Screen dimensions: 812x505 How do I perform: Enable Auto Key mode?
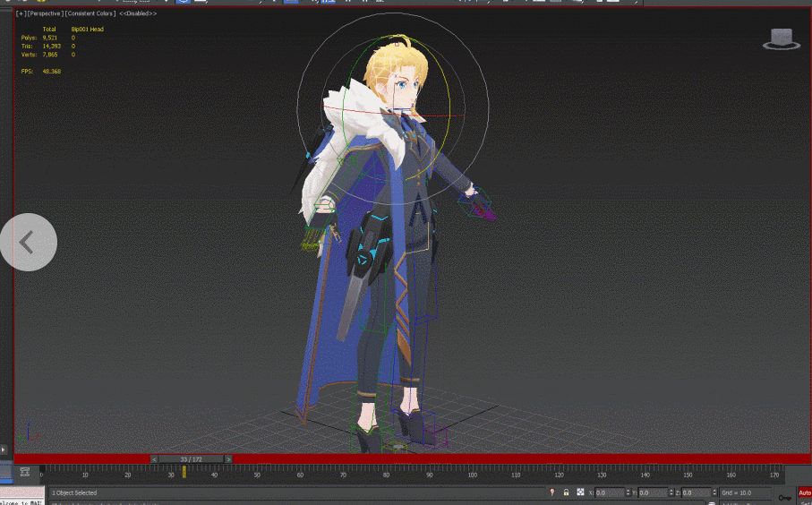[x=804, y=492]
